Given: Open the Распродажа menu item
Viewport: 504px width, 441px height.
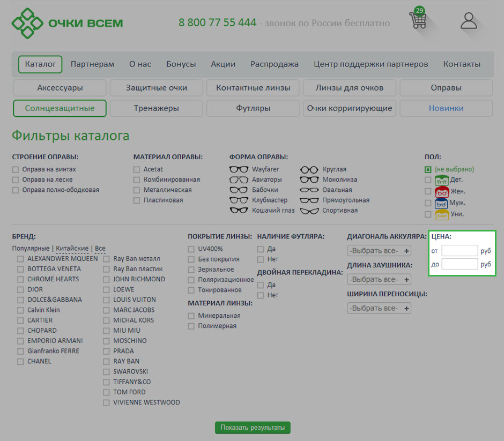Looking at the screenshot, I should pos(274,64).
